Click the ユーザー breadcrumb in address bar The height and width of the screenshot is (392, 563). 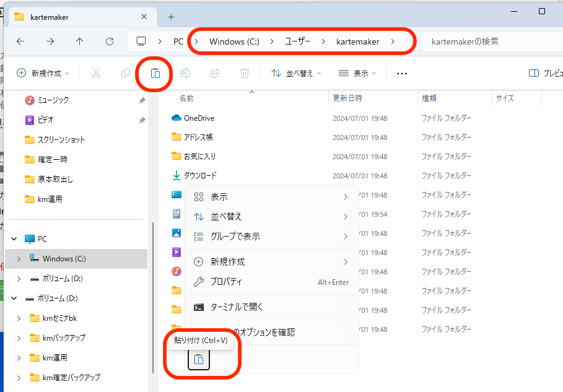297,41
